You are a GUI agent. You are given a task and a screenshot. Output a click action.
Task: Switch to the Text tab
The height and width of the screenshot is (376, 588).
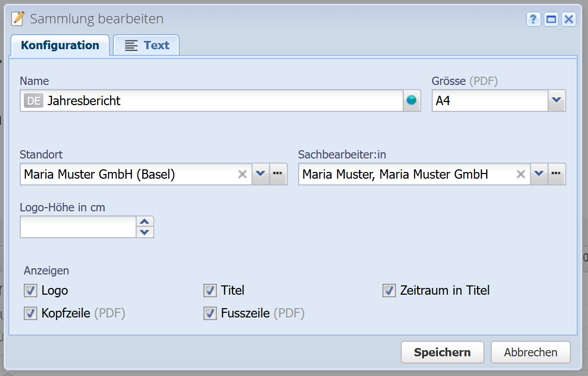point(147,45)
